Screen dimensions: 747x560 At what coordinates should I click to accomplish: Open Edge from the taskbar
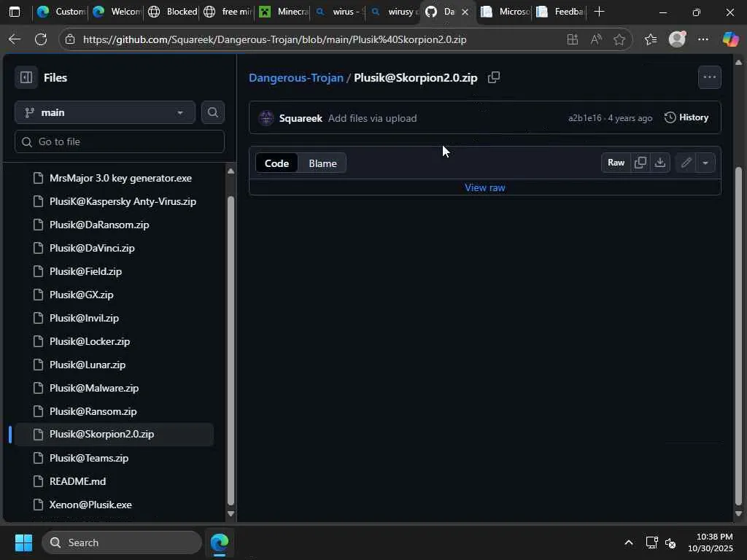click(219, 542)
